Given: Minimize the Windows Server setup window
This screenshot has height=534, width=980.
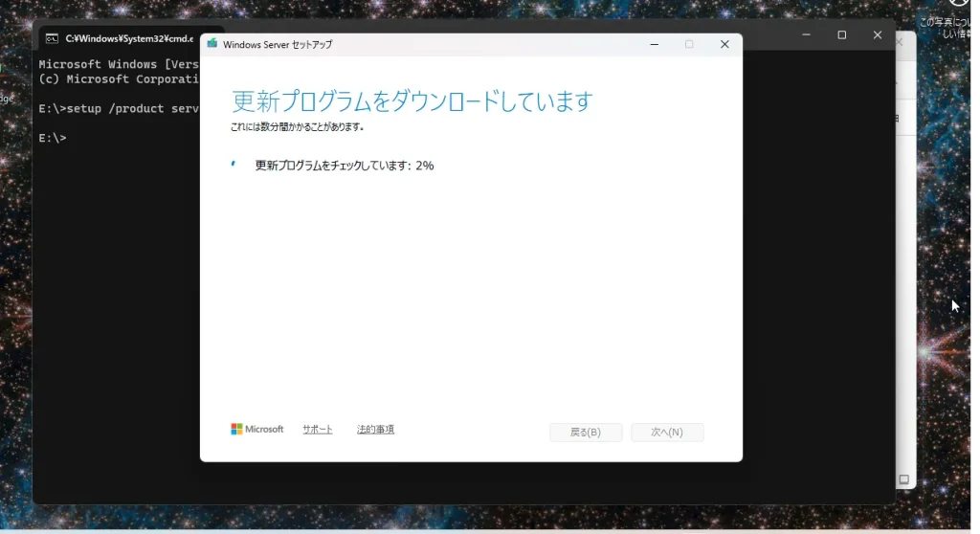Looking at the screenshot, I should (x=655, y=44).
